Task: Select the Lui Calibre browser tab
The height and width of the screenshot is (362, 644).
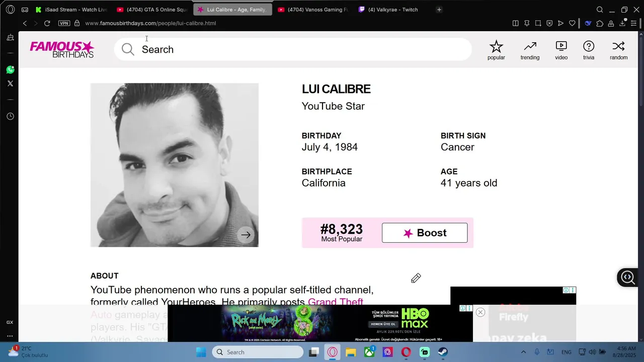Action: coord(232,10)
